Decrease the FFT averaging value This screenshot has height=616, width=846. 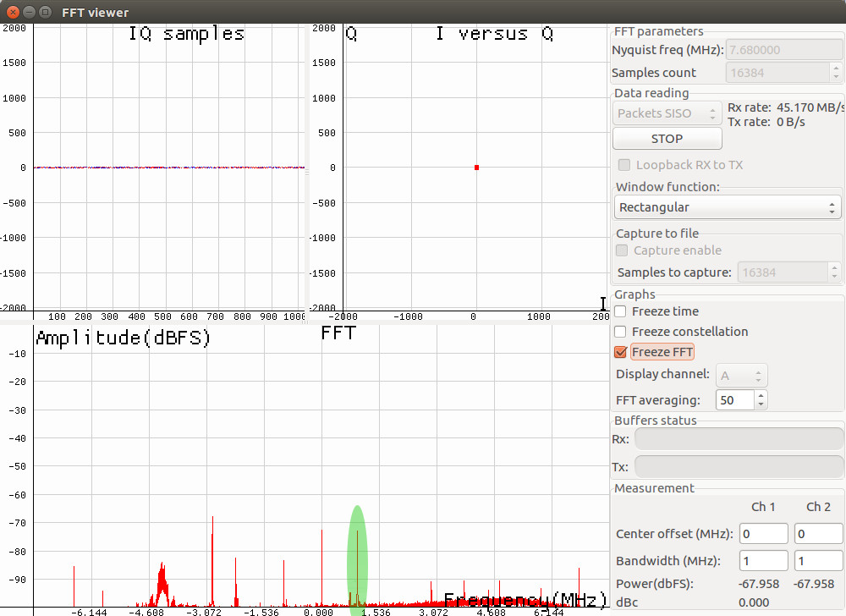761,405
